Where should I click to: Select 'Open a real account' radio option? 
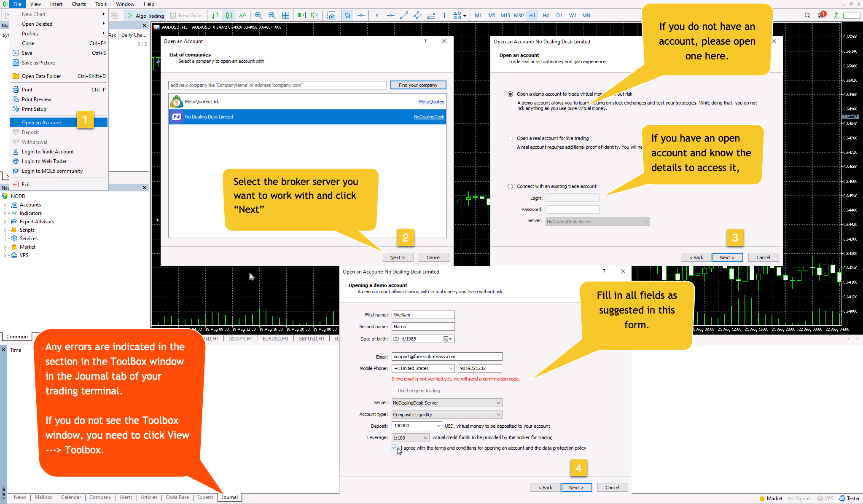[511, 138]
